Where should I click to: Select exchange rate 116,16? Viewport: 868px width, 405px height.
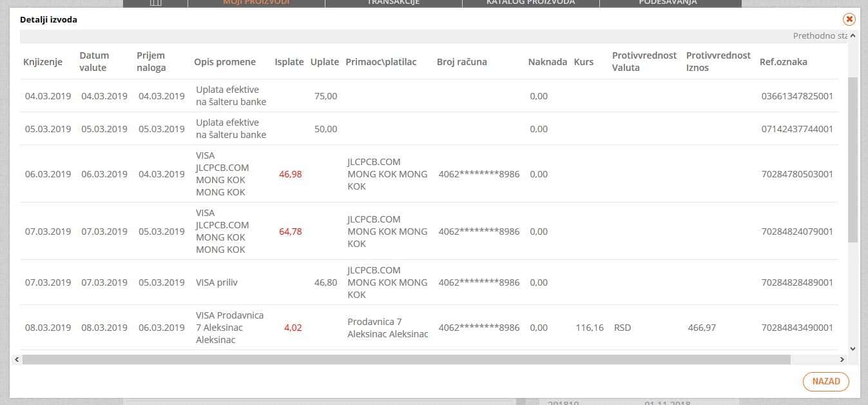590,328
